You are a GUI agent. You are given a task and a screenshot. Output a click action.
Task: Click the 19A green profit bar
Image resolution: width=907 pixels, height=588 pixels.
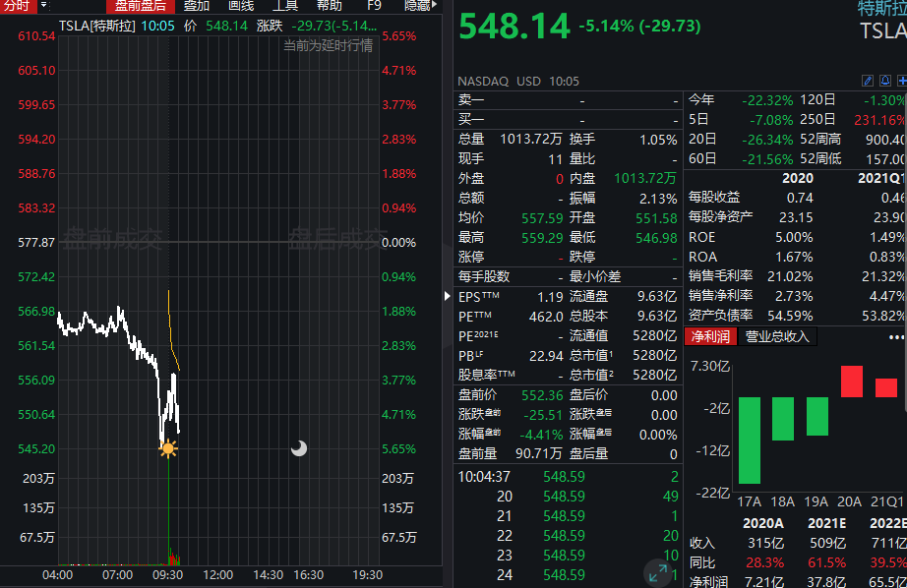pos(817,416)
